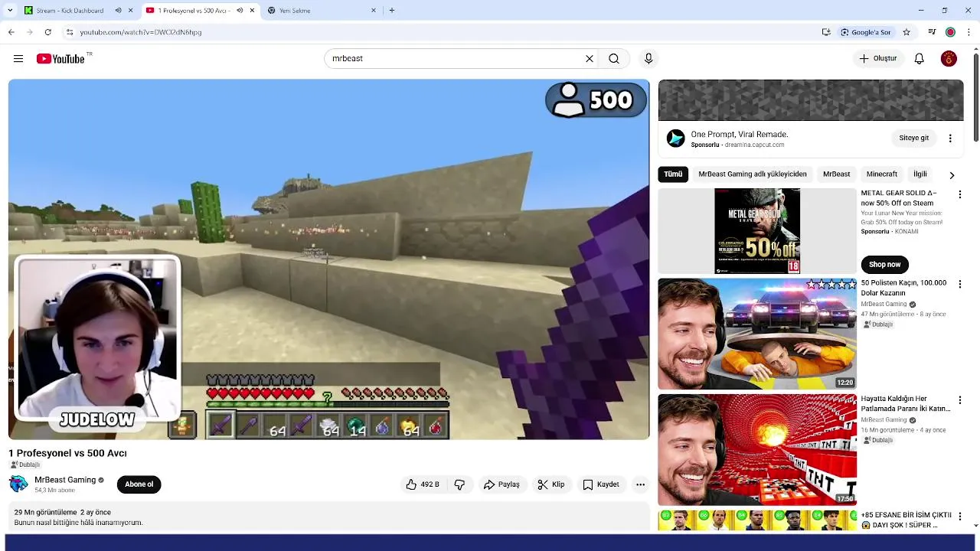Open options for 50 Polisten Kaçın video
Viewport: 980px width, 551px height.
(x=959, y=285)
